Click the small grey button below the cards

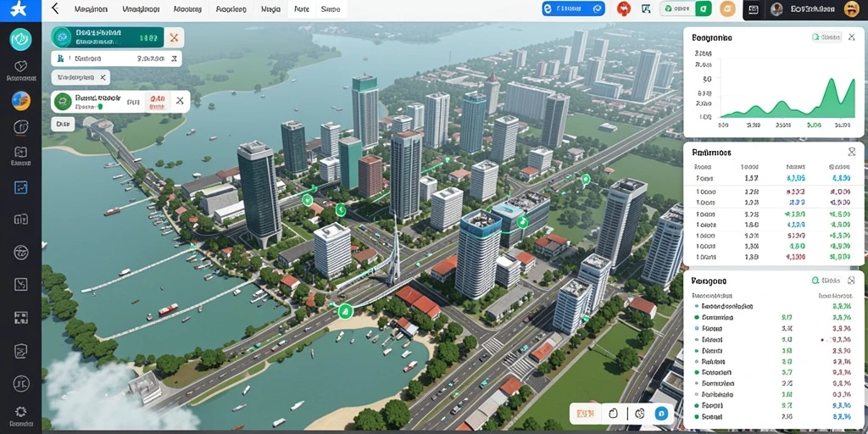point(63,124)
